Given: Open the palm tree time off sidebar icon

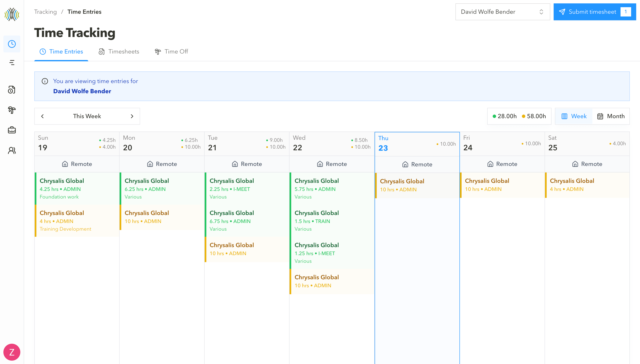Looking at the screenshot, I should tap(12, 110).
